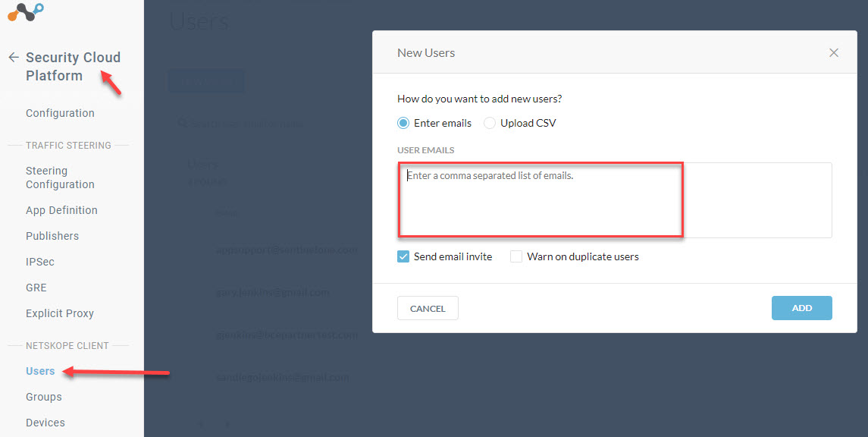Click the user emails text area
Image resolution: width=868 pixels, height=437 pixels.
click(615, 200)
